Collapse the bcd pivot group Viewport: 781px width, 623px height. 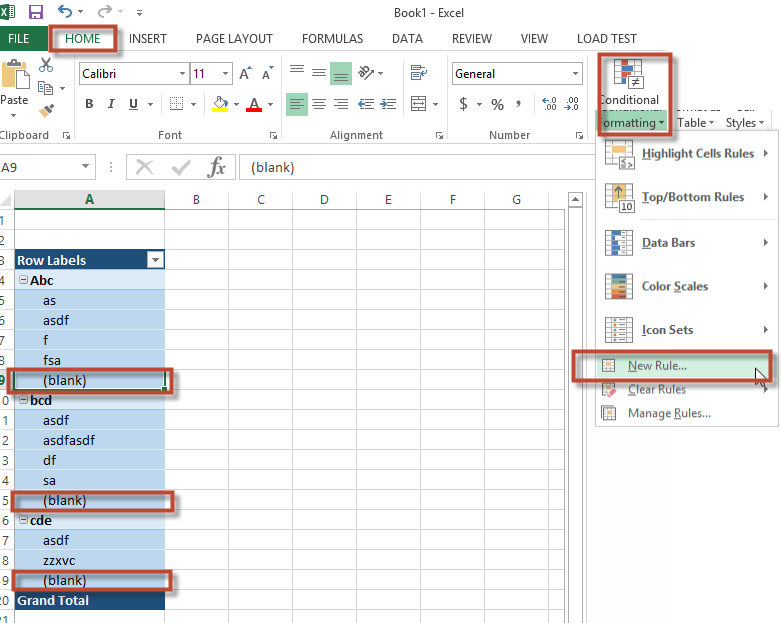[23, 399]
